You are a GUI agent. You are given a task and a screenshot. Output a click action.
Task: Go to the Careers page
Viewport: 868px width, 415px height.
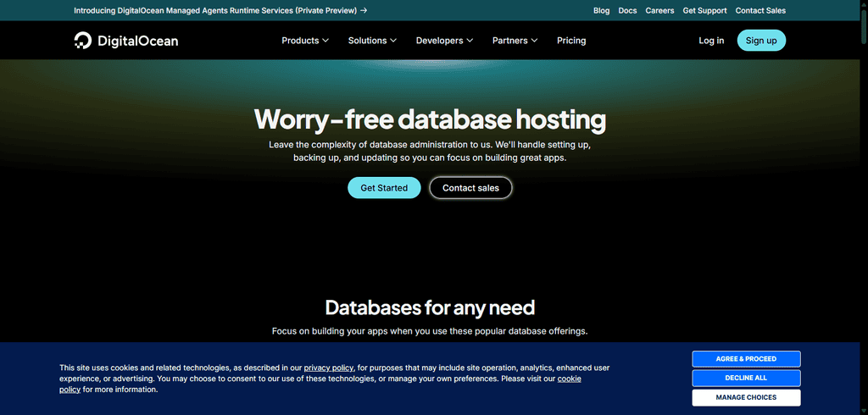[x=659, y=10]
